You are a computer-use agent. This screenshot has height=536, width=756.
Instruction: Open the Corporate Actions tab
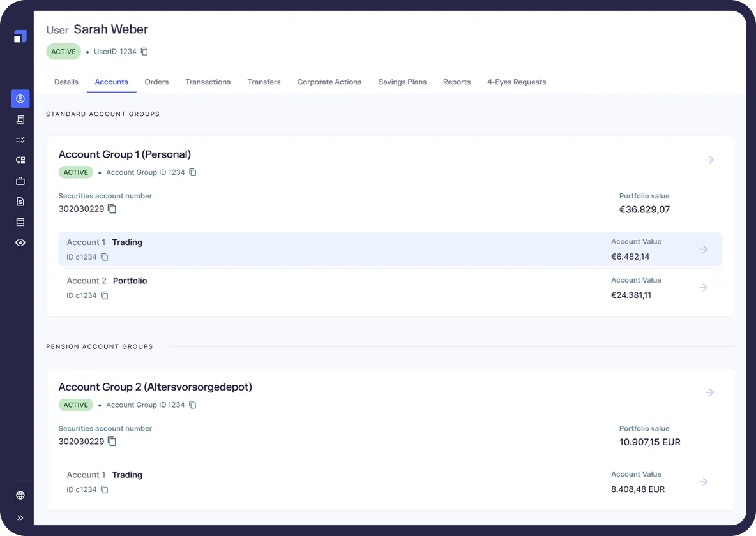(329, 82)
